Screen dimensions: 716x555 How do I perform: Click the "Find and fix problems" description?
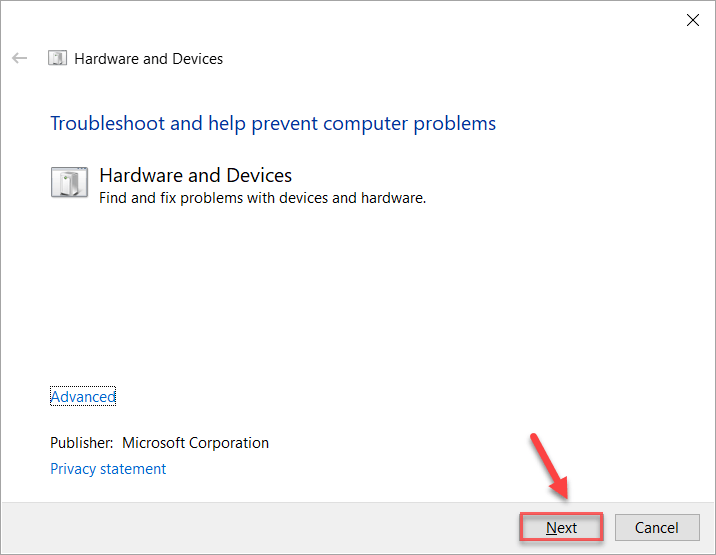click(263, 198)
